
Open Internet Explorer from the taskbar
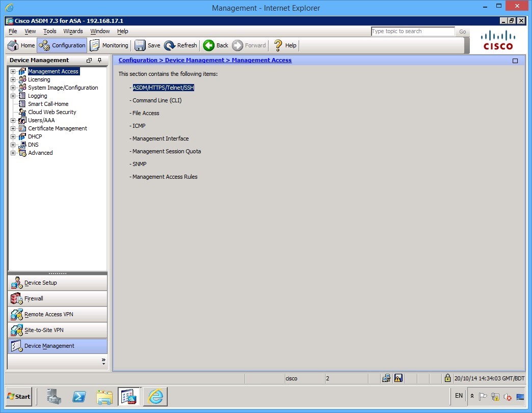point(155,396)
